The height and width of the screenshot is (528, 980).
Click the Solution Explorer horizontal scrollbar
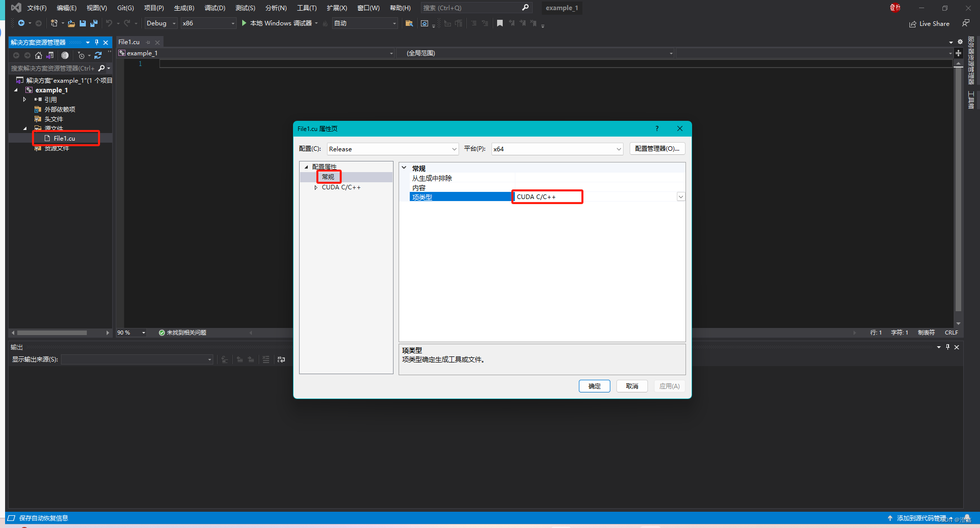[x=52, y=333]
